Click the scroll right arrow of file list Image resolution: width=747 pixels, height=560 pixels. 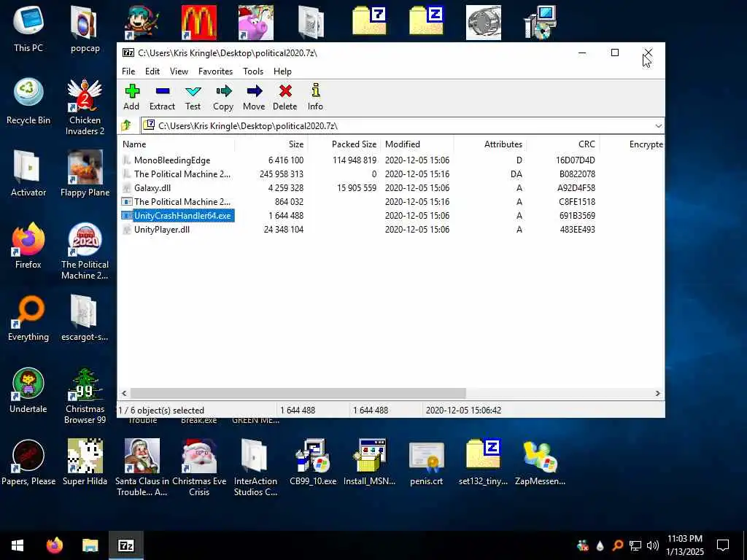(x=657, y=393)
